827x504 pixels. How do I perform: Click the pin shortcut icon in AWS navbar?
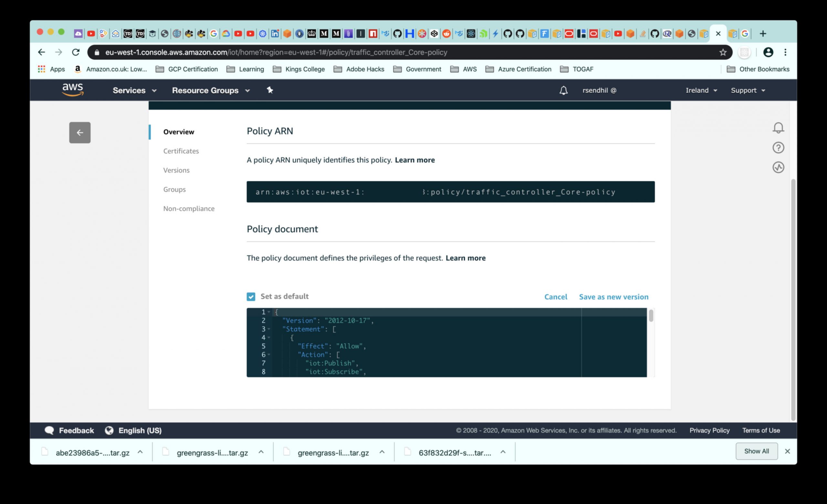[269, 90]
